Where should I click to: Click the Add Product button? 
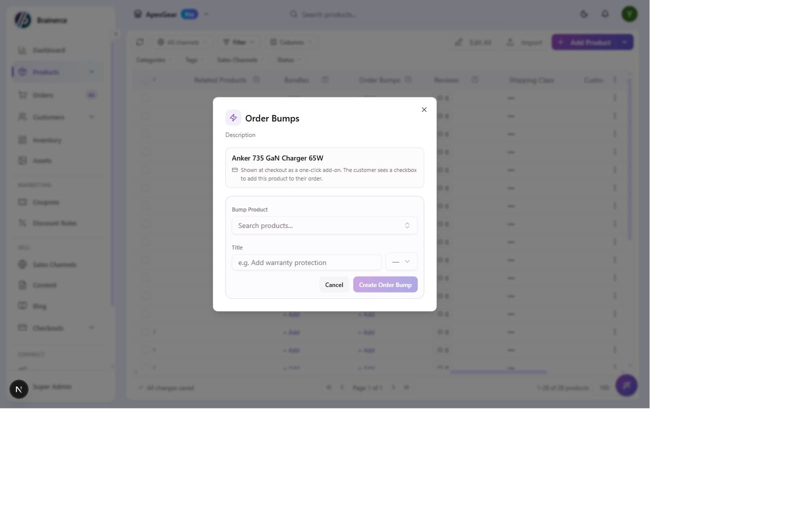click(x=584, y=42)
